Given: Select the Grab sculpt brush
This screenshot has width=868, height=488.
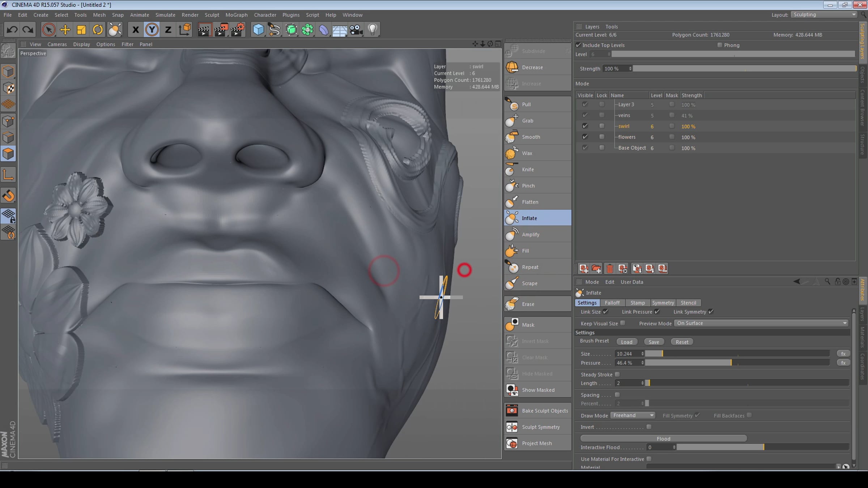Looking at the screenshot, I should pyautogui.click(x=537, y=121).
